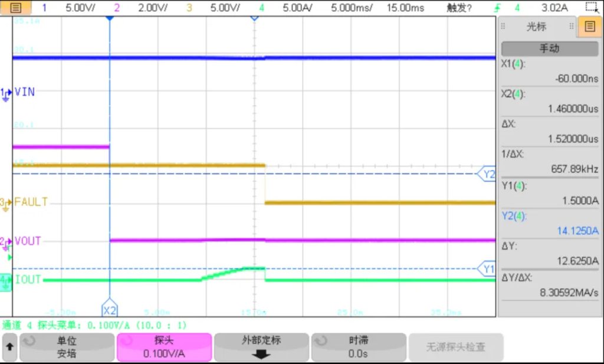Click the dashed-rectangle zoom icon top-right
604x364 pixels.
(591, 8)
